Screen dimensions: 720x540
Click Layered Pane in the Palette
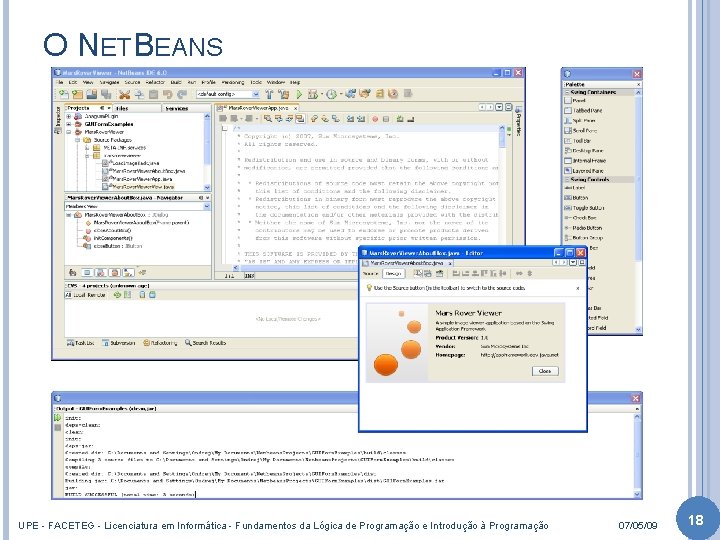click(x=583, y=171)
